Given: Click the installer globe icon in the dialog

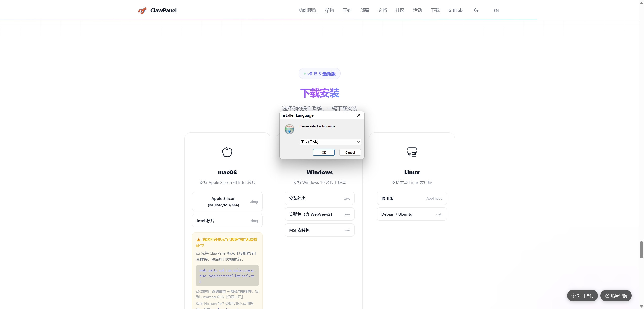Looking at the screenshot, I should (289, 129).
